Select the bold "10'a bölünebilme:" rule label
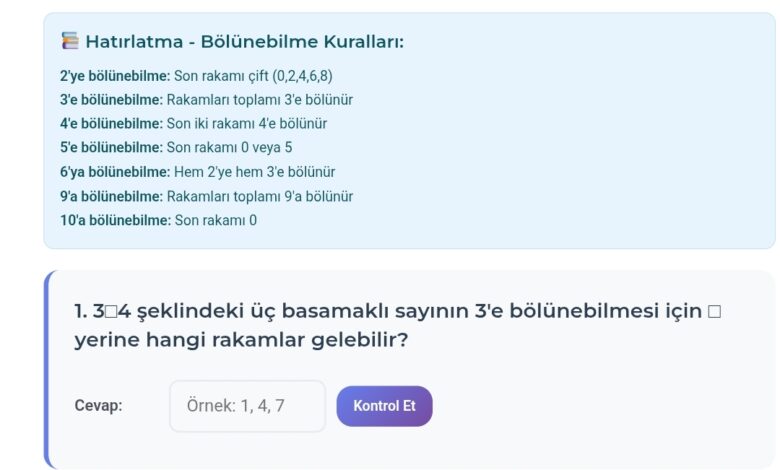780x470 pixels. click(115, 220)
